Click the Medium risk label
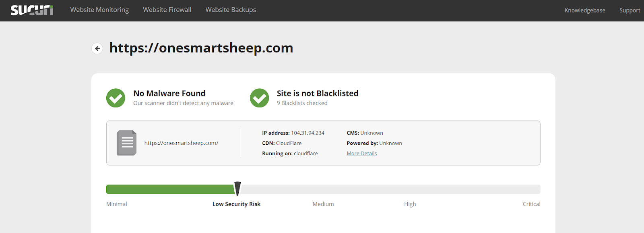Image resolution: width=644 pixels, height=233 pixels. pos(323,204)
